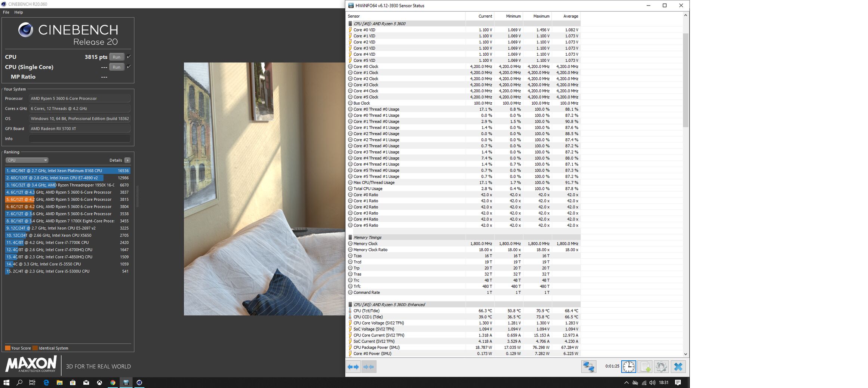The height and width of the screenshot is (388, 868).
Task: Show hidden system tray icons
Action: pos(626,382)
